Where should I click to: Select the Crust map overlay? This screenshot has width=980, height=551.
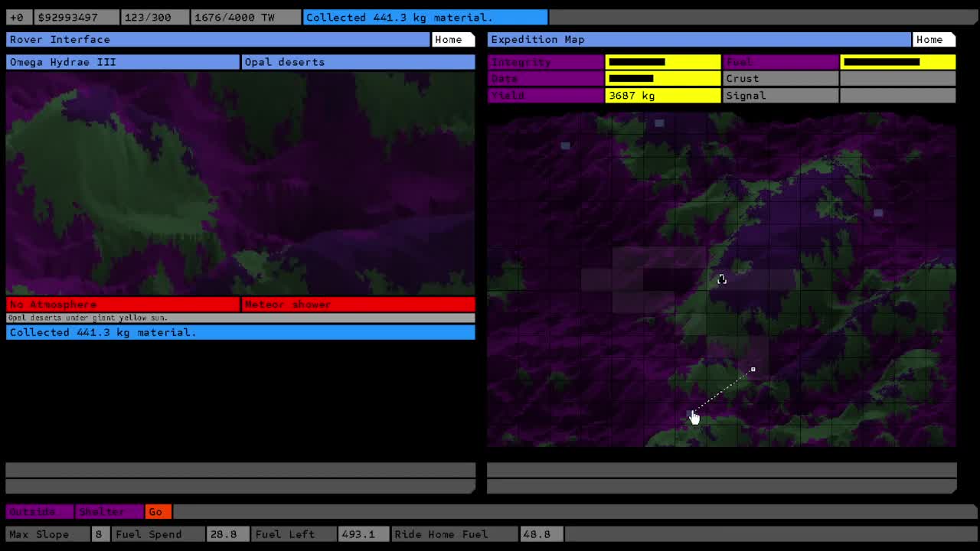(x=779, y=79)
